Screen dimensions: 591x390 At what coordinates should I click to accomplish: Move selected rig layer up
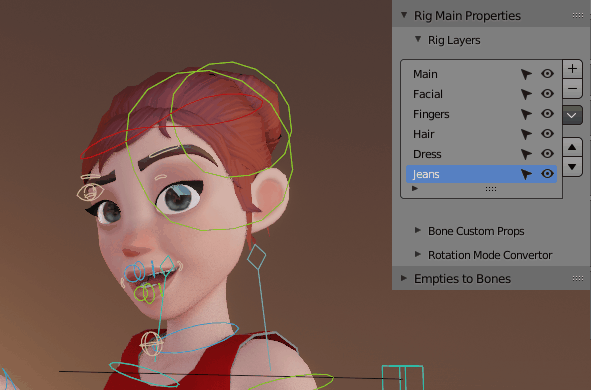[573, 147]
